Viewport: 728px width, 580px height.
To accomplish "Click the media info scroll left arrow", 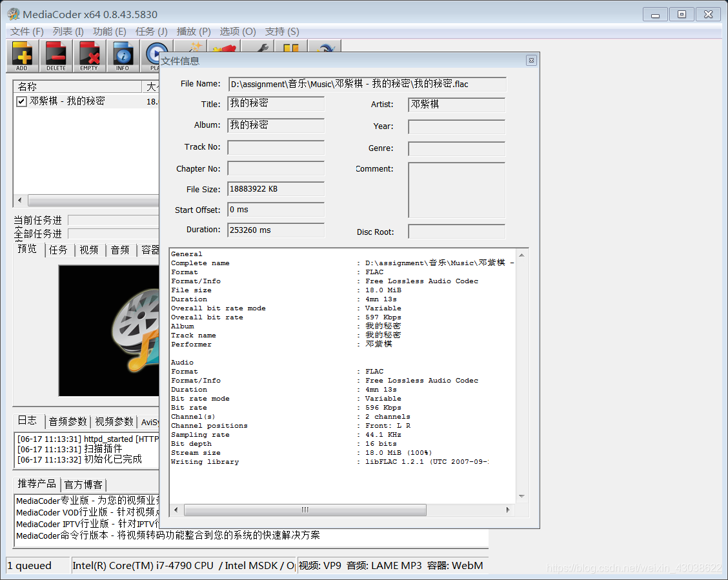I will pyautogui.click(x=176, y=510).
